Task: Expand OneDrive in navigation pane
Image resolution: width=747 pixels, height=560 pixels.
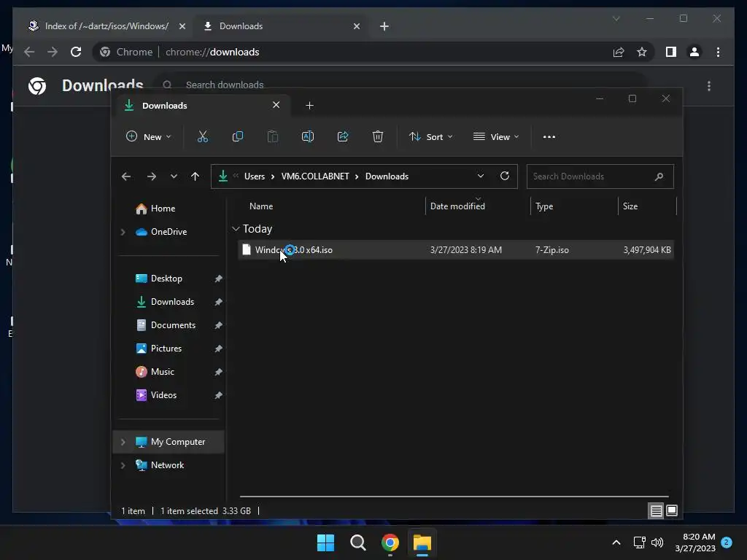Action: (x=123, y=232)
